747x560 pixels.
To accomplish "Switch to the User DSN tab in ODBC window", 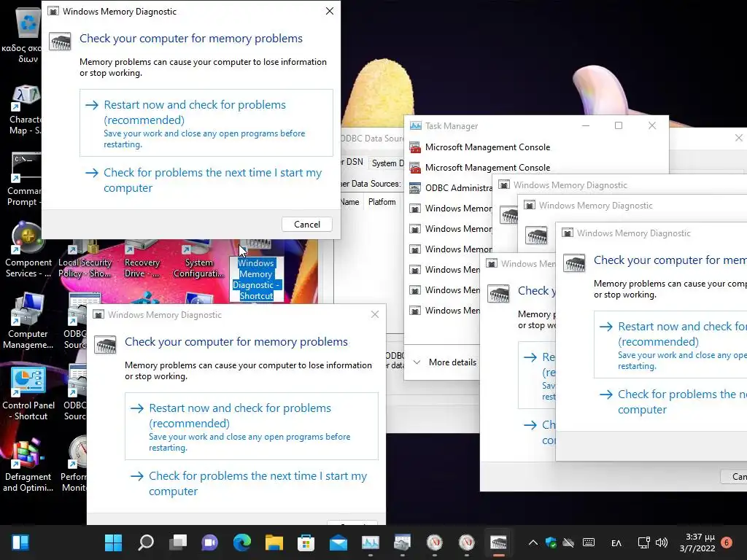I will click(354, 162).
